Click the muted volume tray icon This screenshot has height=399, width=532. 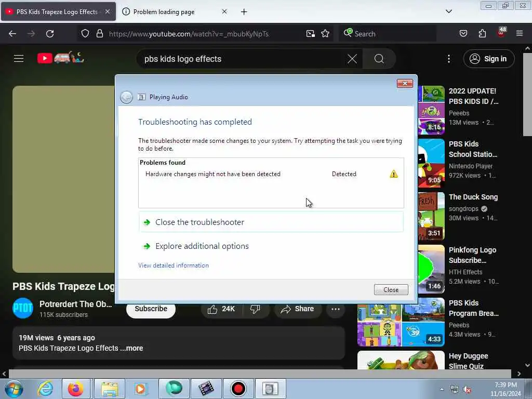click(468, 390)
